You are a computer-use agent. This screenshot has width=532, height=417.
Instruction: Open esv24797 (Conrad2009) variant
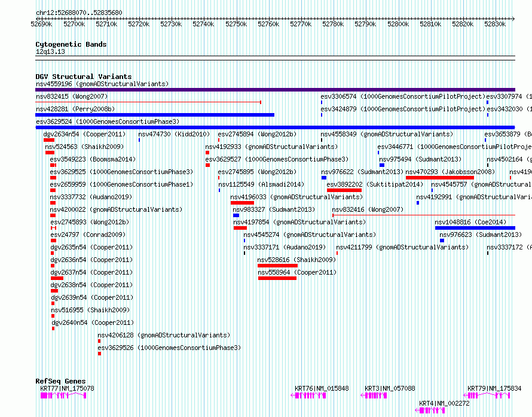(x=88, y=235)
